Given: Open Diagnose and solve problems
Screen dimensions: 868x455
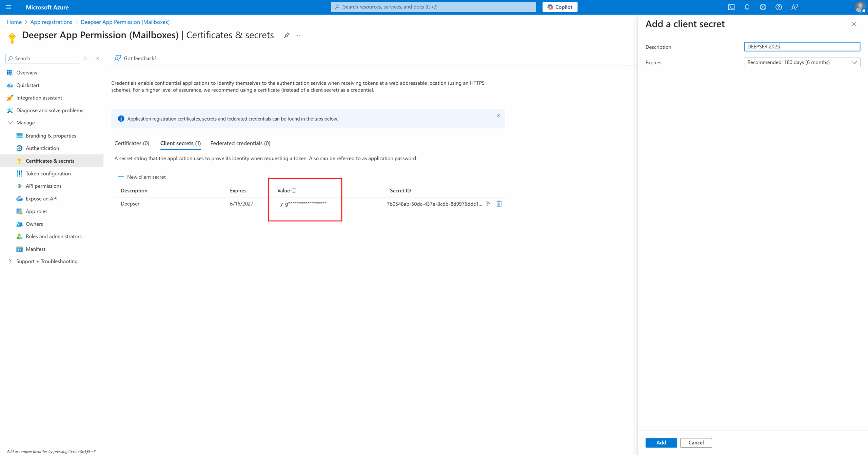Looking at the screenshot, I should (50, 110).
